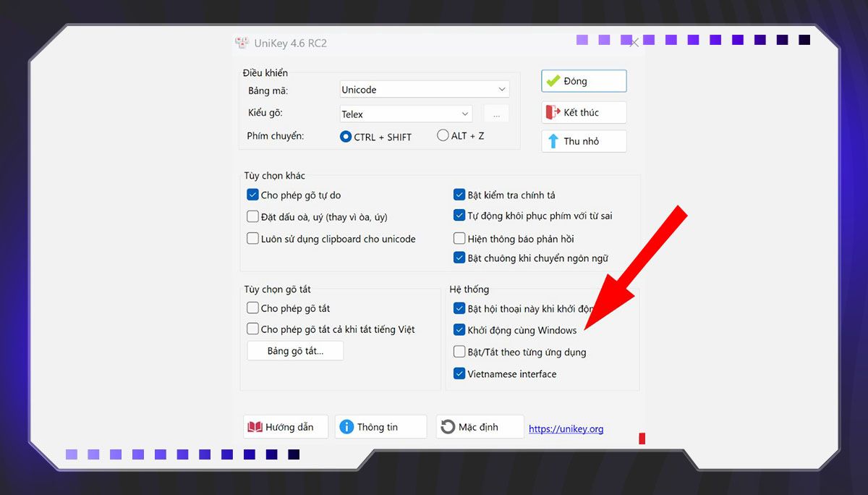Click the blue info icon on Thông tin

tap(349, 426)
